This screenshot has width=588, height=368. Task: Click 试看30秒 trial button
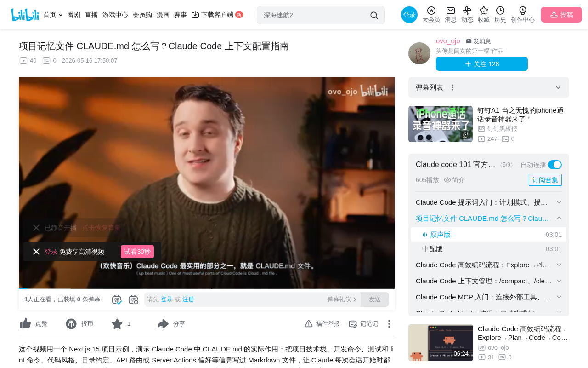[137, 252]
